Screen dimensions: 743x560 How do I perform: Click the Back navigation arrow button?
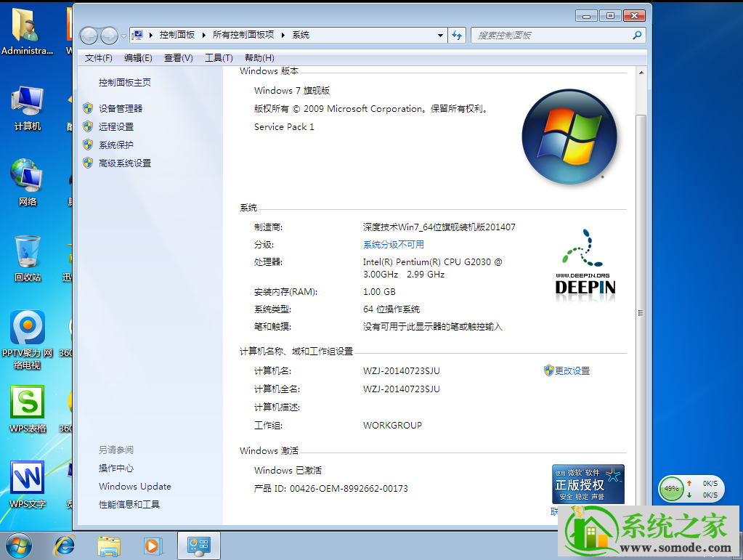89,36
